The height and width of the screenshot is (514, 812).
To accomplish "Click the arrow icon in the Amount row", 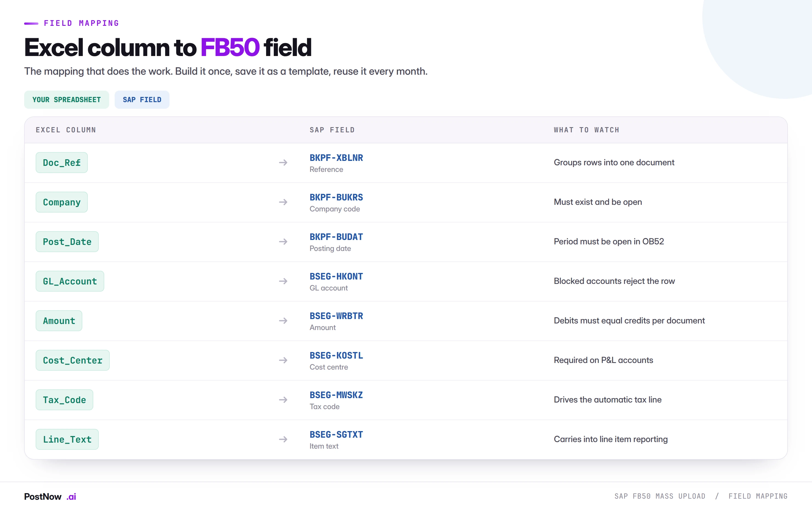I will [x=283, y=321].
